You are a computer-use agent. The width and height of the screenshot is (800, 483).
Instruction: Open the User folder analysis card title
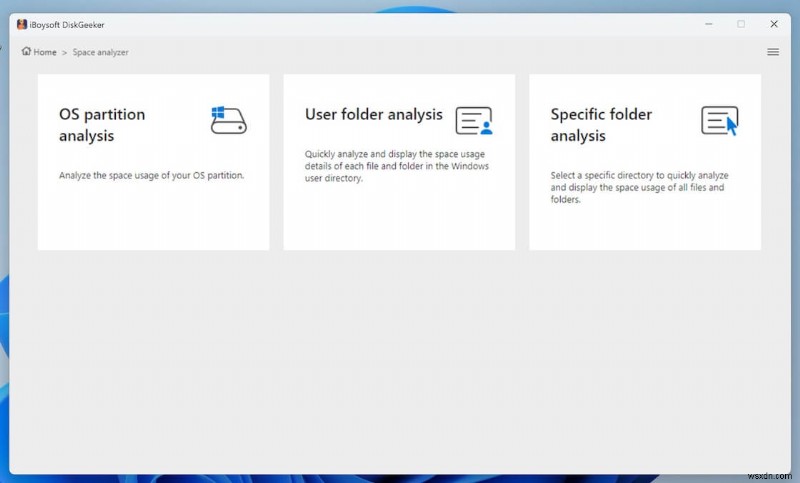coord(373,115)
